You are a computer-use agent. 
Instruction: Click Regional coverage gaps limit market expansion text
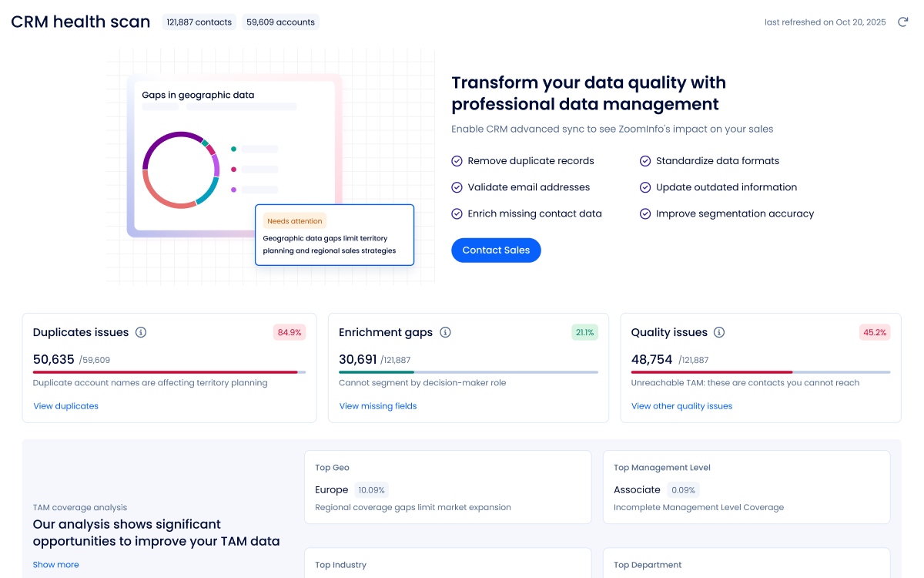click(x=413, y=507)
